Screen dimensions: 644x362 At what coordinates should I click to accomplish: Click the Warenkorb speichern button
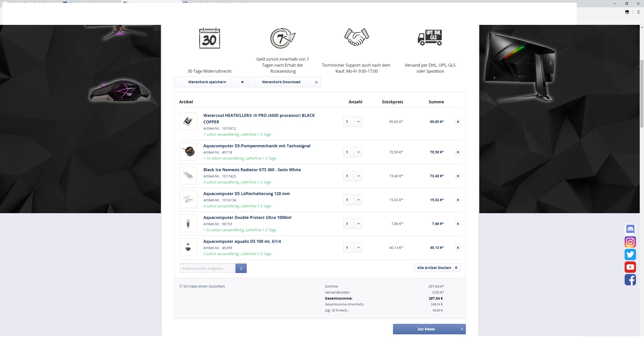[210, 82]
